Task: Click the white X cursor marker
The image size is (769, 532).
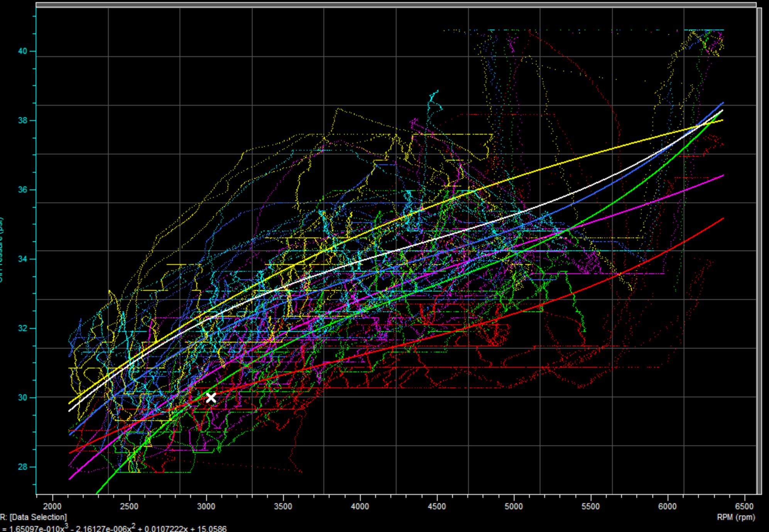Action: tap(211, 397)
